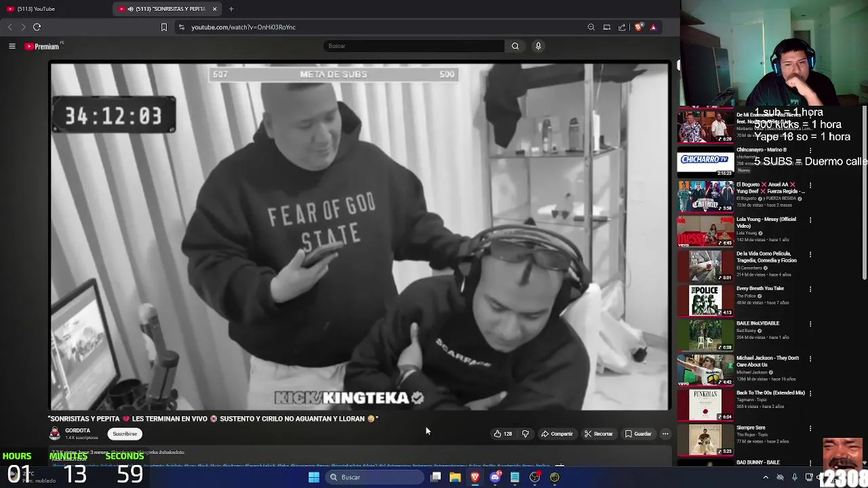Viewport: 868px width, 488px height.
Task: Open options menu for Every Breath You Take
Action: coord(810,289)
